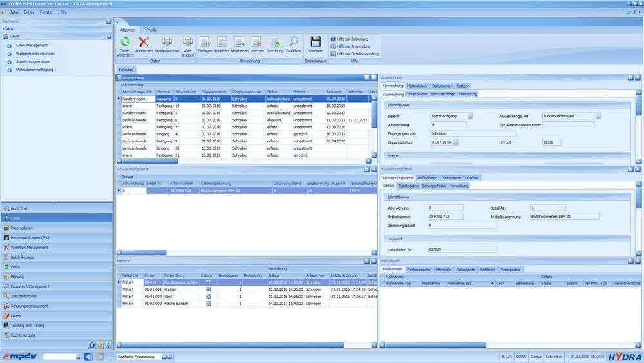This screenshot has width=644, height=363.
Task: Click the red Abbrechen X icon
Action: coord(144,42)
